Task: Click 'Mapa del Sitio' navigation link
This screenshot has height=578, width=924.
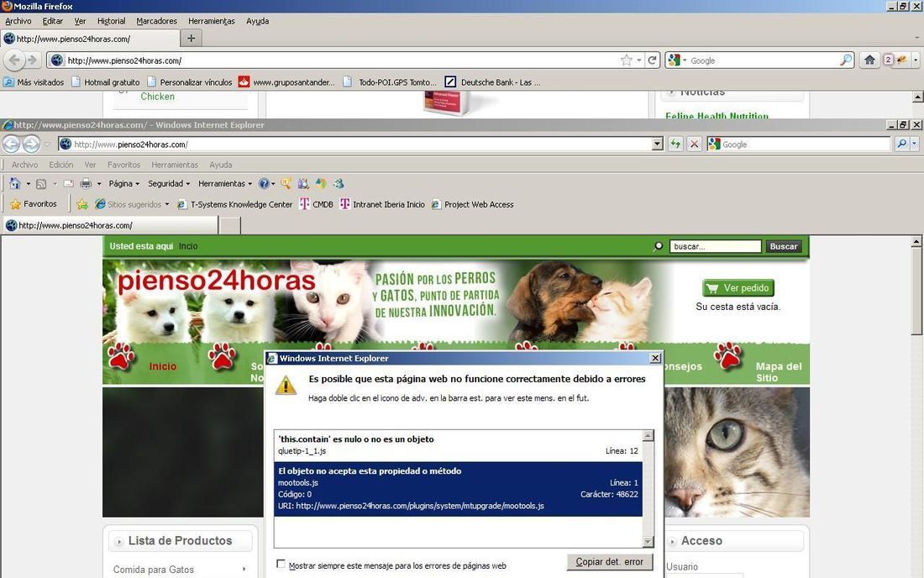Action: [x=779, y=372]
